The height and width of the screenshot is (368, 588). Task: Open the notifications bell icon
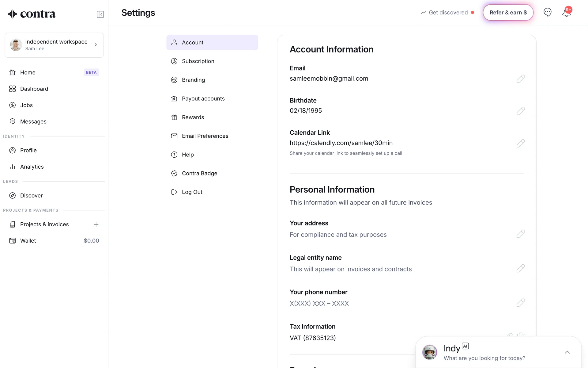coord(566,13)
